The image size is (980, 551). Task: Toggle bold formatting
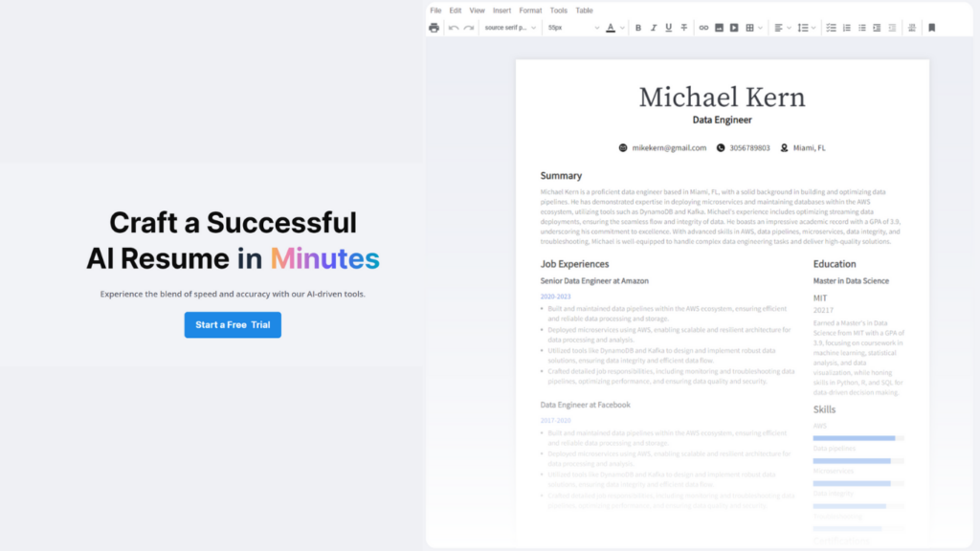(638, 28)
